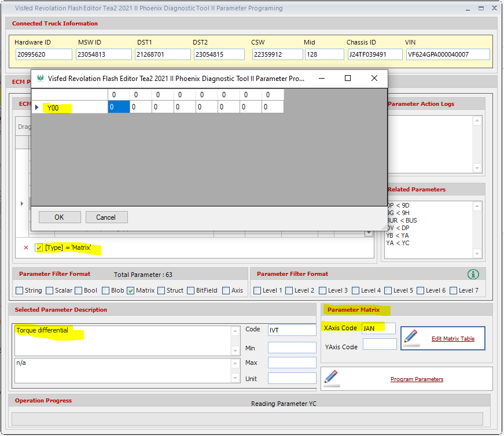
Task: Check the Level 7 checkbox
Action: (453, 290)
